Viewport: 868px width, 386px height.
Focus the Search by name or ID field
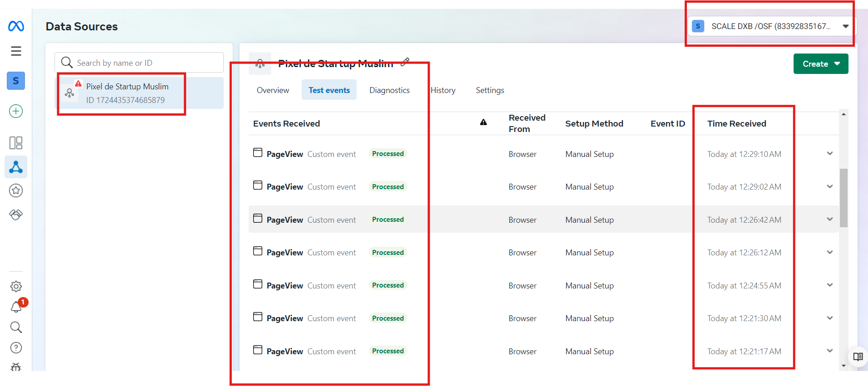pyautogui.click(x=139, y=63)
